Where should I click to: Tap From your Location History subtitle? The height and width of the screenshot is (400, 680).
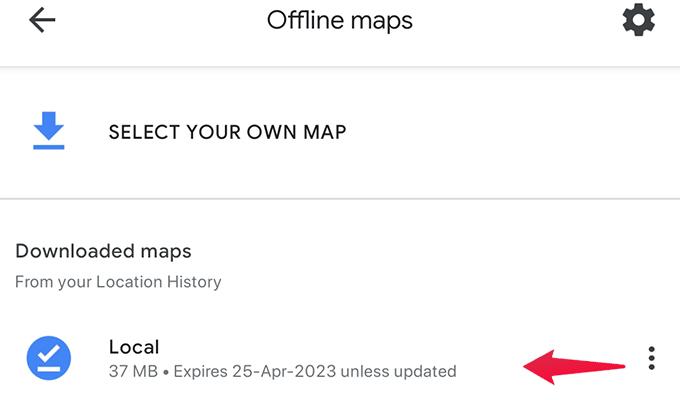(x=118, y=282)
